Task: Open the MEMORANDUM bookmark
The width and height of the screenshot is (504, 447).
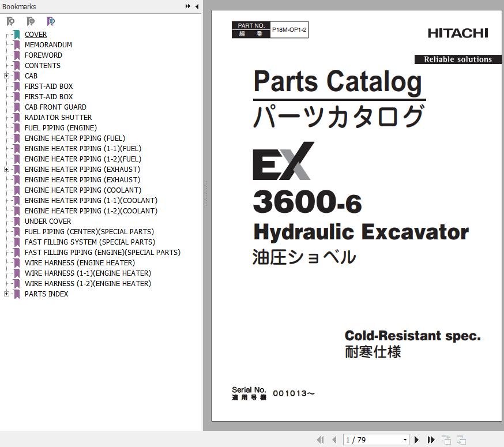Action: click(48, 45)
